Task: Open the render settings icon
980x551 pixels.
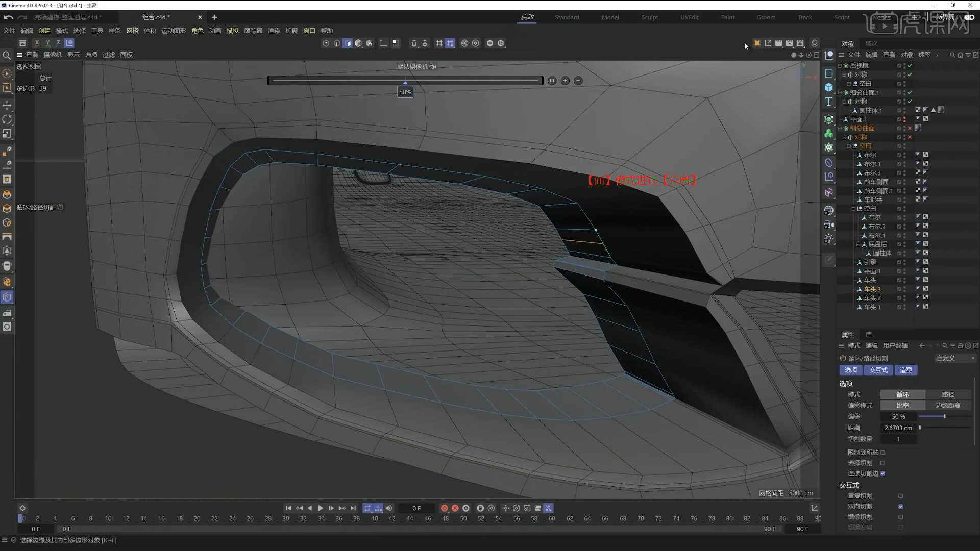Action: tap(800, 43)
